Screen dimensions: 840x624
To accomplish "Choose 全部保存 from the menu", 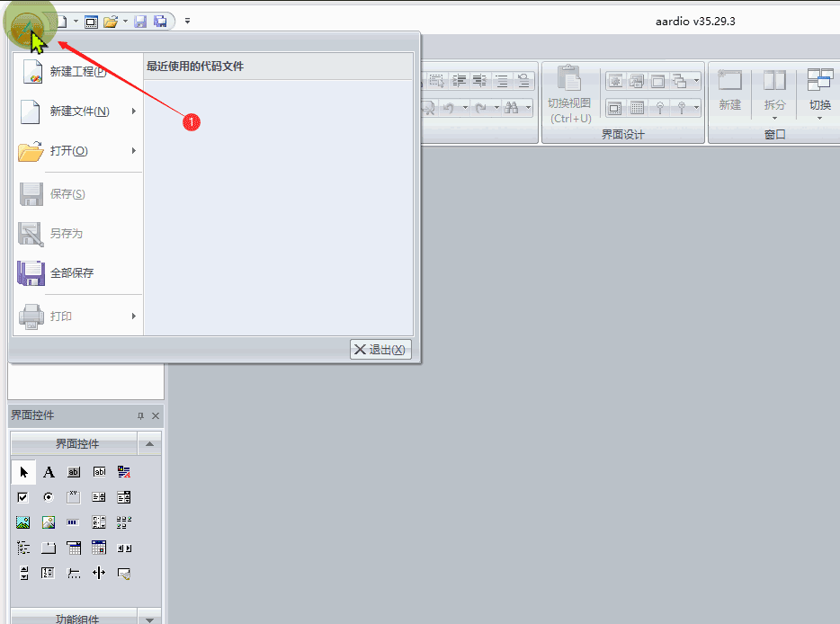I will (77, 273).
